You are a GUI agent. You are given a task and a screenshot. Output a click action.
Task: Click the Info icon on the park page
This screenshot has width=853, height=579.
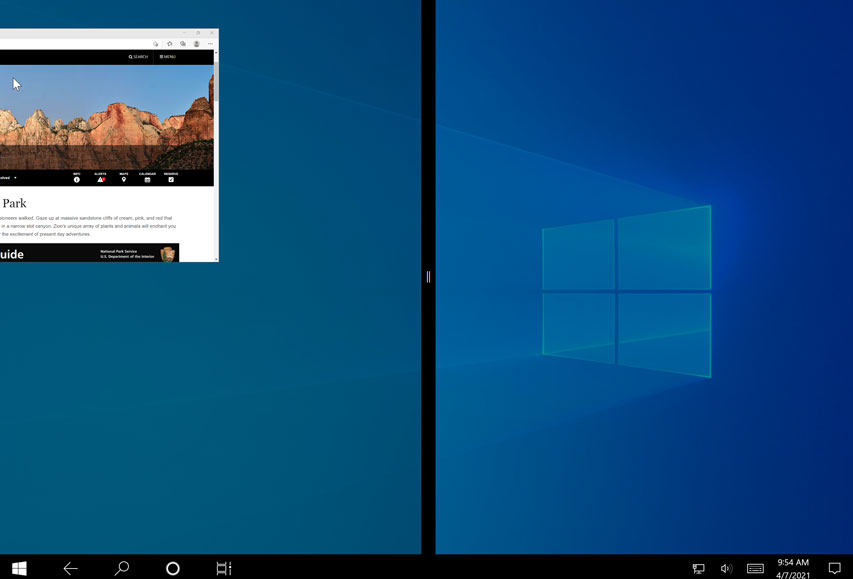click(x=77, y=178)
